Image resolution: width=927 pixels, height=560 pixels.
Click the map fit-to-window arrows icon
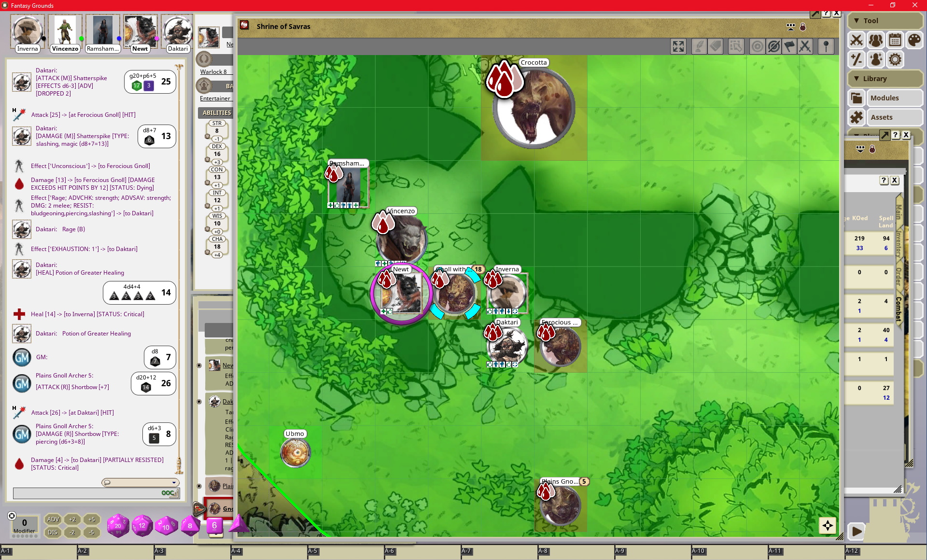(x=678, y=46)
